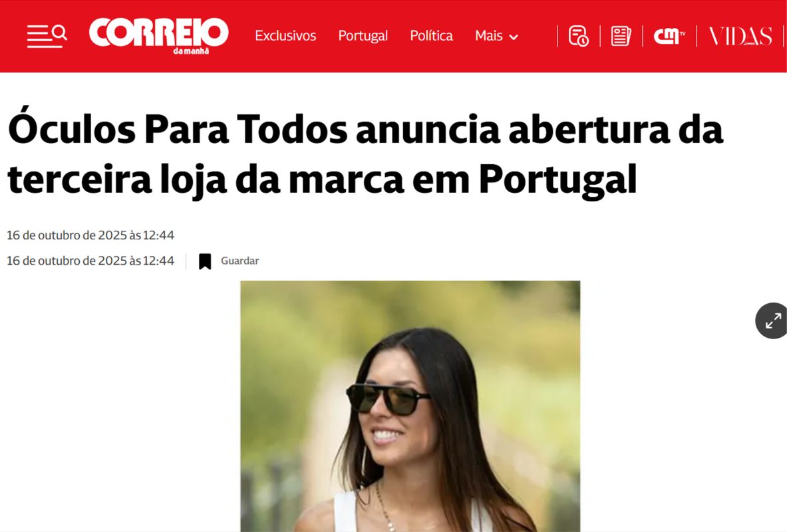The image size is (787, 532).
Task: Click the Óculos Para Todos article headline
Action: 365,154
